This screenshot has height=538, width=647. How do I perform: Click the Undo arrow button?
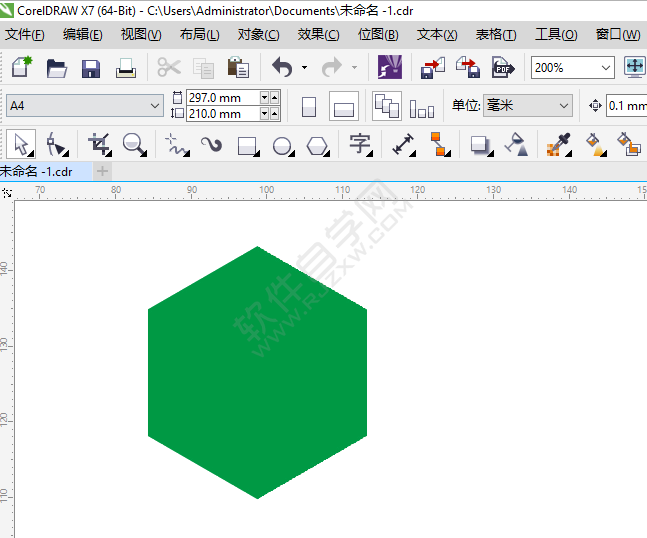point(282,68)
